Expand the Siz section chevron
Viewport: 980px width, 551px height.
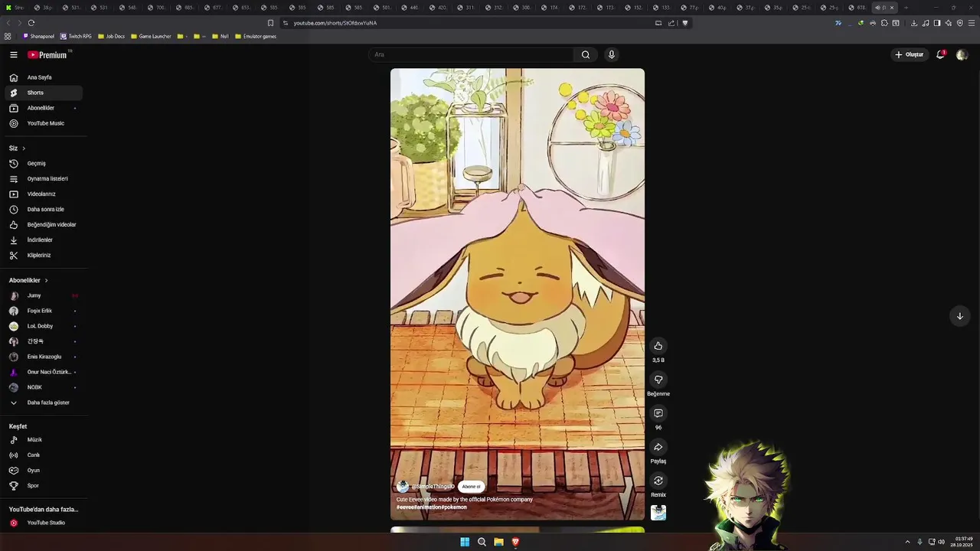24,148
